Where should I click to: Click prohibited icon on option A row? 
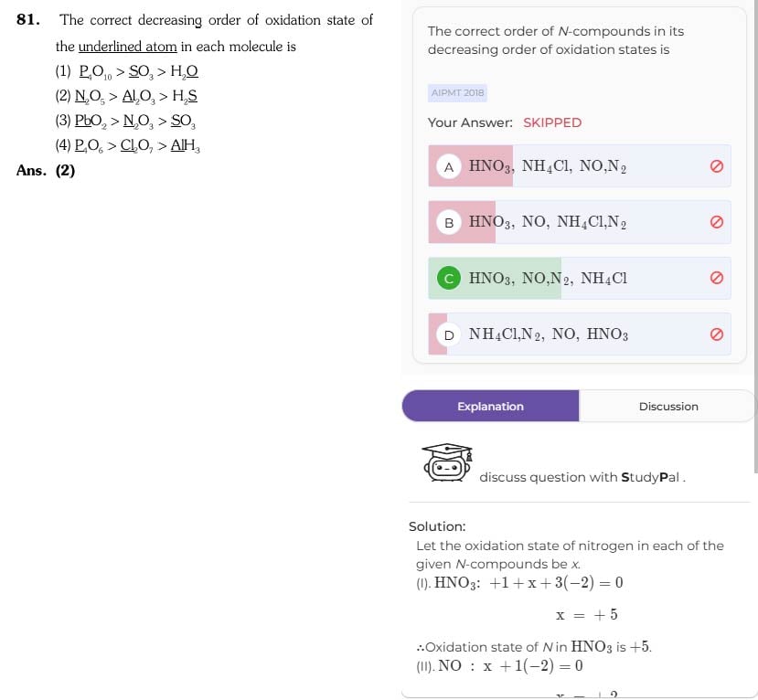(x=717, y=165)
